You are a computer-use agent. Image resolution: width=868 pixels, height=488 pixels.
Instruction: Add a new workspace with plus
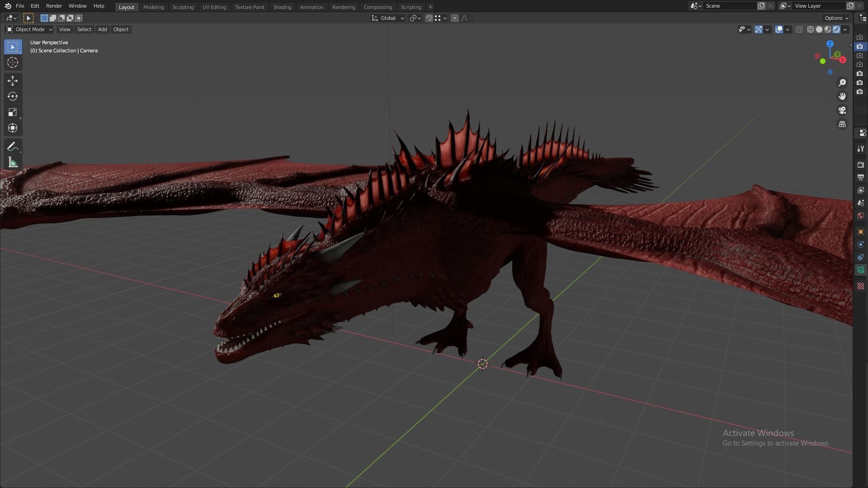430,7
